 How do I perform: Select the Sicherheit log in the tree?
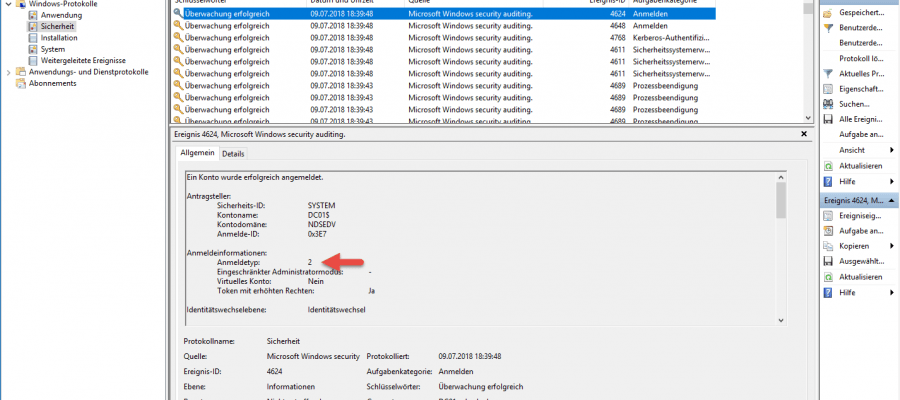57,27
